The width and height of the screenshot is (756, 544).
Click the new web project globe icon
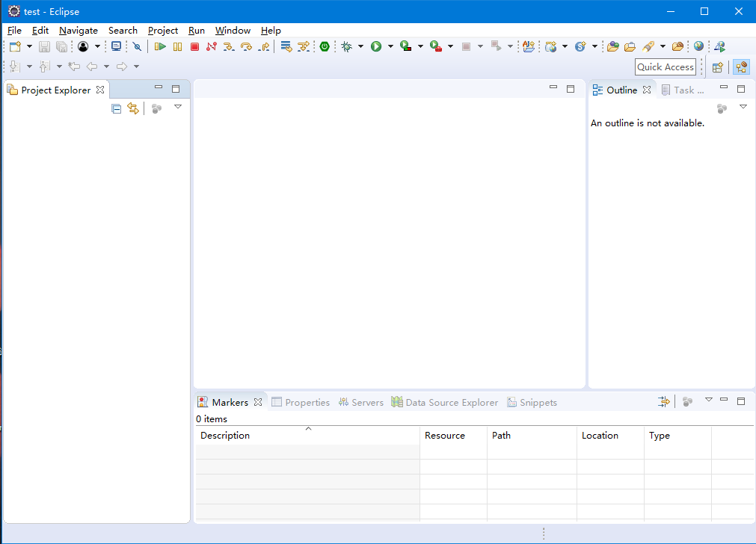[x=550, y=46]
